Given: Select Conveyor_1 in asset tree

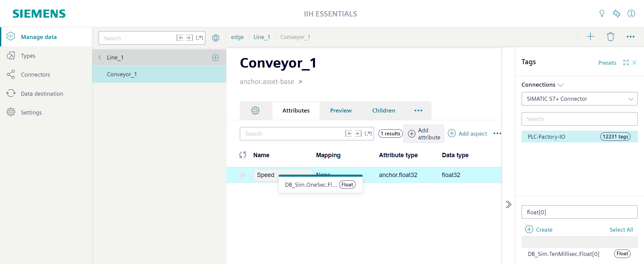Looking at the screenshot, I should pyautogui.click(x=159, y=74).
